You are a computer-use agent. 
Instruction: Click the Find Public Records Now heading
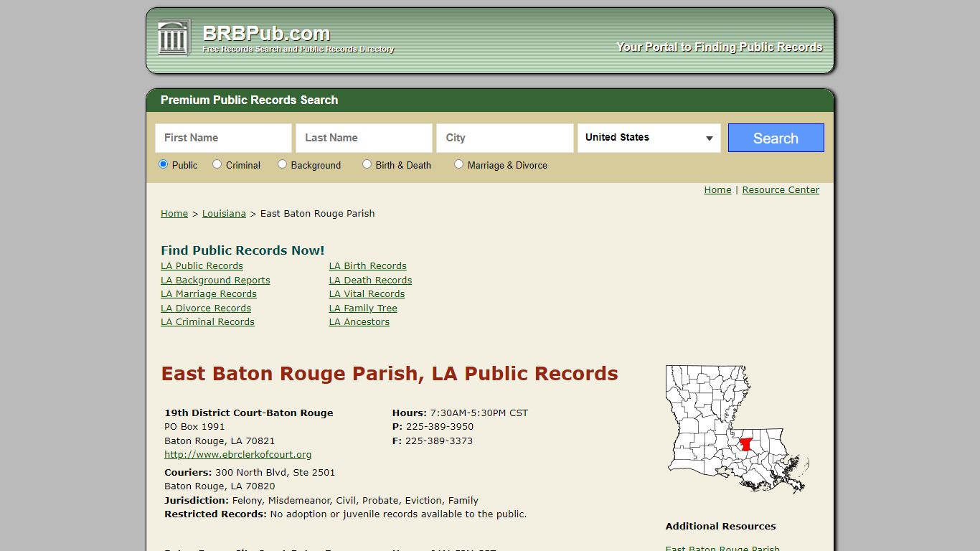pyautogui.click(x=242, y=250)
